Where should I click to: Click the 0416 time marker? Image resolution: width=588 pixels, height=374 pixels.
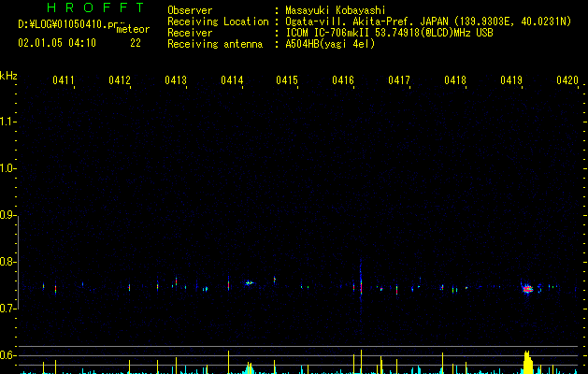pos(343,80)
